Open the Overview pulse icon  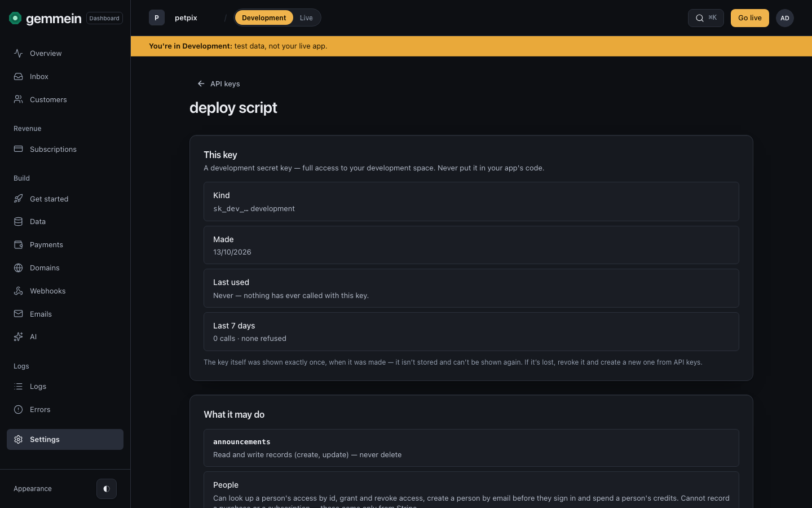(x=19, y=53)
